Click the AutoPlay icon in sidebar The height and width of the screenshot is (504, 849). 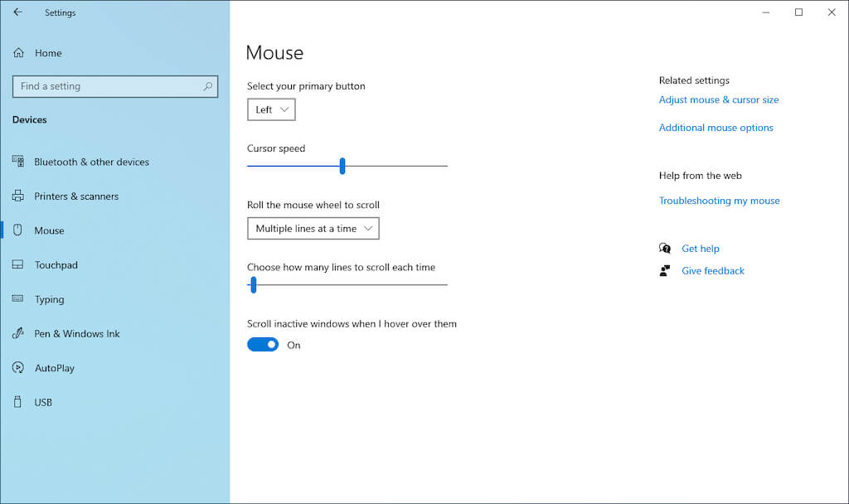pos(18,367)
